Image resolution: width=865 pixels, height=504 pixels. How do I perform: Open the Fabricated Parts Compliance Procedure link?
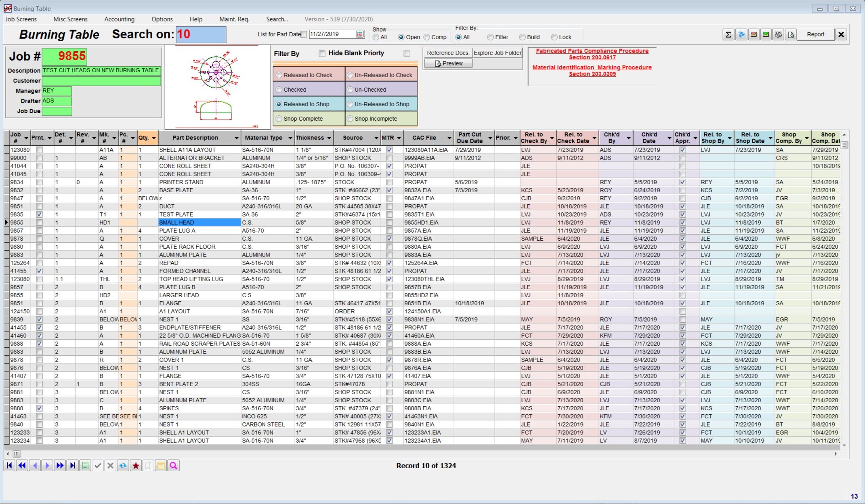(591, 51)
